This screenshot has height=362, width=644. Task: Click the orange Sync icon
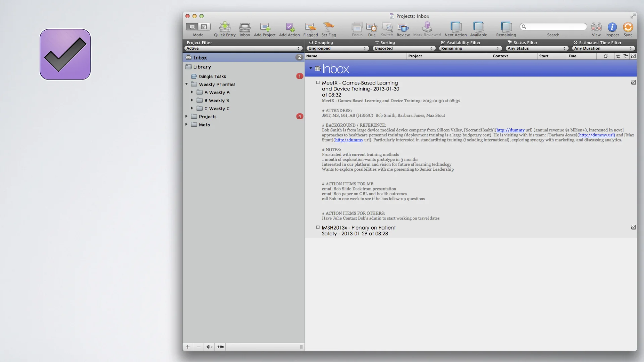628,27
